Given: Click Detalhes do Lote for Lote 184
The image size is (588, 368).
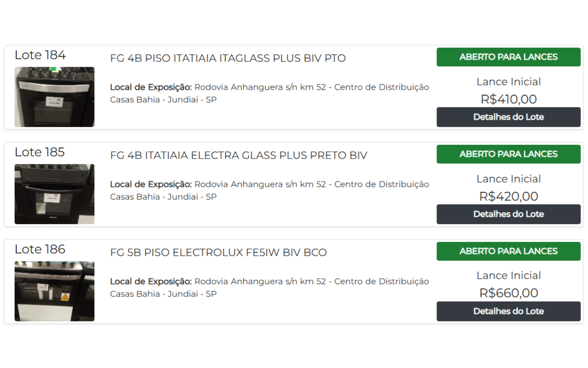Looking at the screenshot, I should click(509, 117).
